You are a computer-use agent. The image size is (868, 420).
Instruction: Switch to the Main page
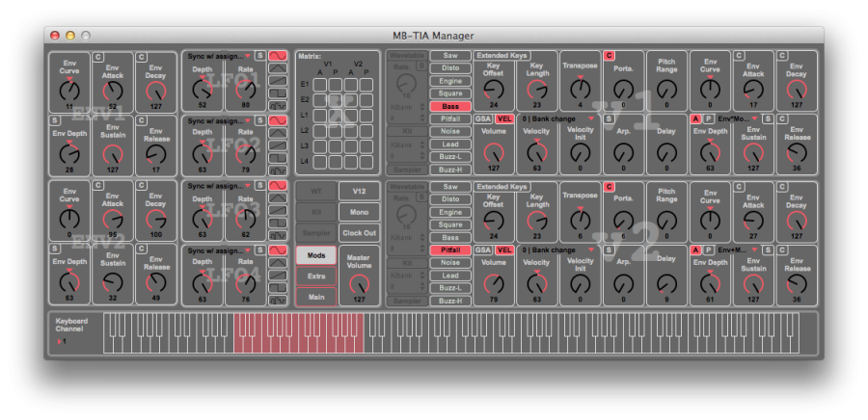click(x=316, y=298)
